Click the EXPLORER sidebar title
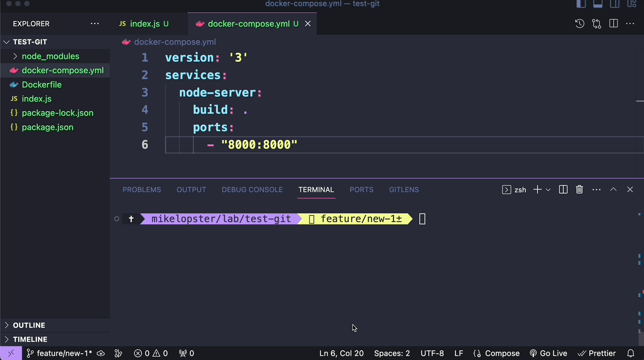The image size is (644, 360). click(x=31, y=24)
